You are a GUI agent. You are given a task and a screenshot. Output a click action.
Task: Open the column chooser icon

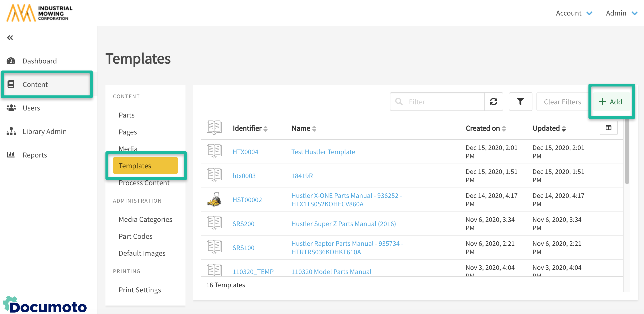pyautogui.click(x=608, y=128)
